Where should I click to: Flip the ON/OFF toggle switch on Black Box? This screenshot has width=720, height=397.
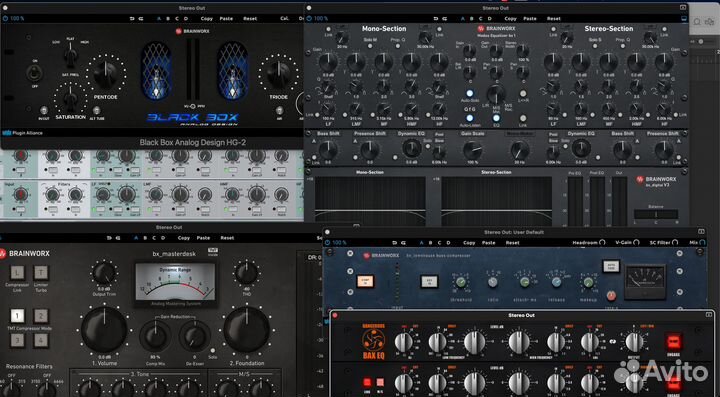(x=34, y=73)
